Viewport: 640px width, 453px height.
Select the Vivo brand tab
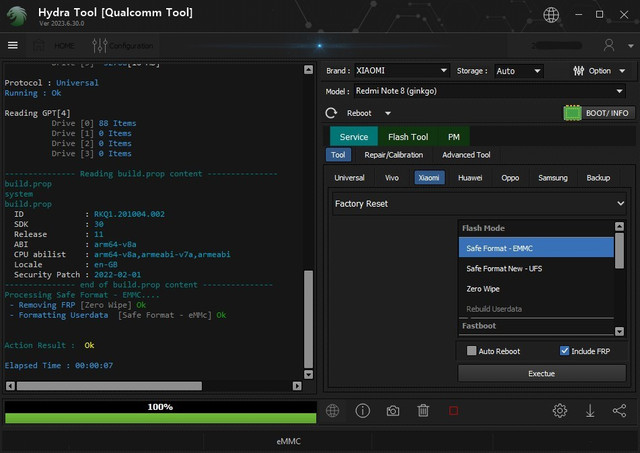pyautogui.click(x=391, y=178)
